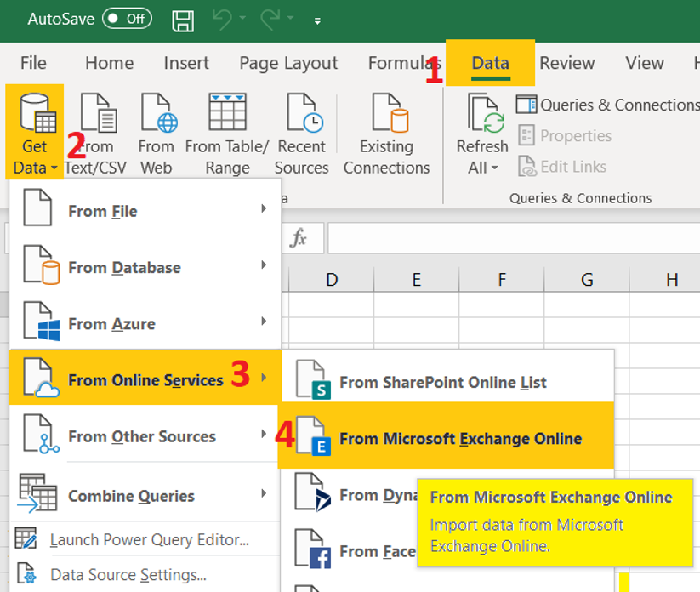Image resolution: width=700 pixels, height=592 pixels.
Task: Click the Data Source Settings gear icon
Action: pos(26,573)
